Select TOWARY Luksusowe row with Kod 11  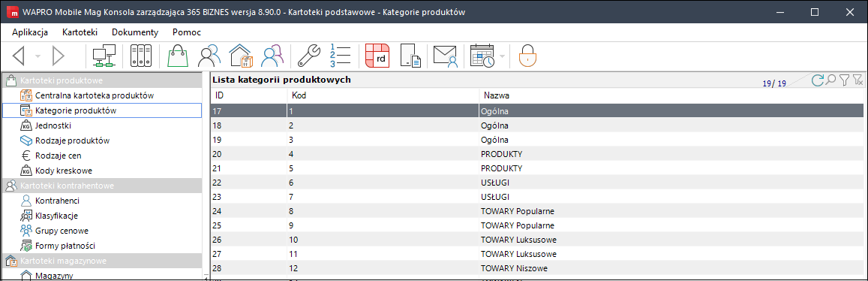pyautogui.click(x=537, y=255)
